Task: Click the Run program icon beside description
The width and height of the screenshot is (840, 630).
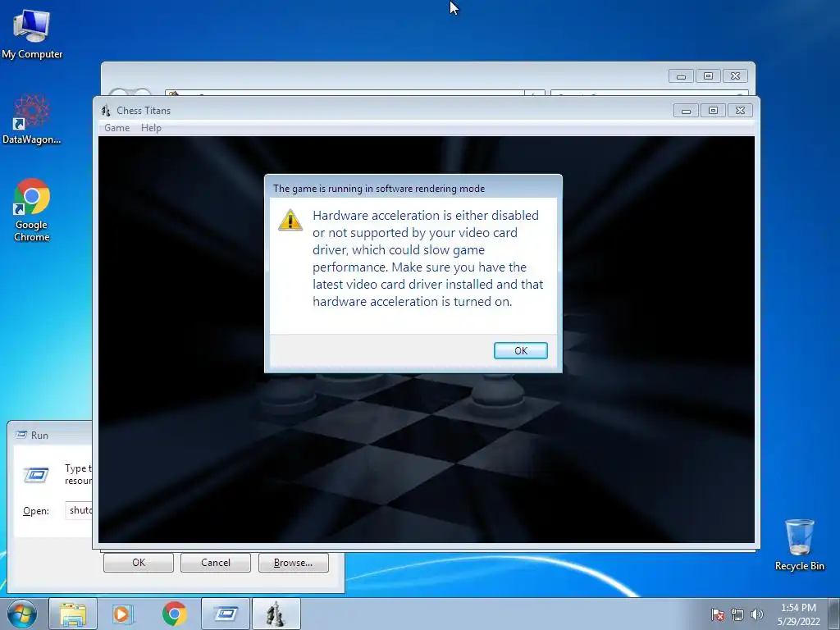Action: pos(36,475)
